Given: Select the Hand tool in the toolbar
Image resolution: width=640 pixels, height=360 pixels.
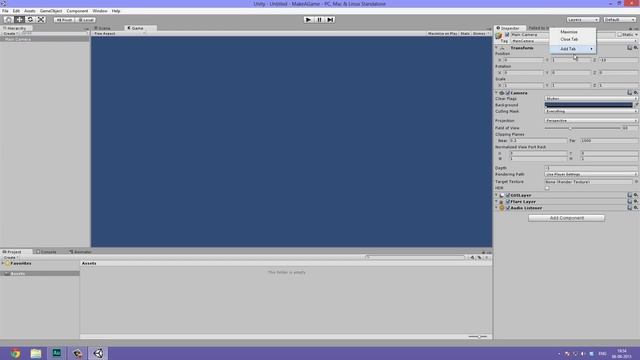Looking at the screenshot, I should [9, 20].
